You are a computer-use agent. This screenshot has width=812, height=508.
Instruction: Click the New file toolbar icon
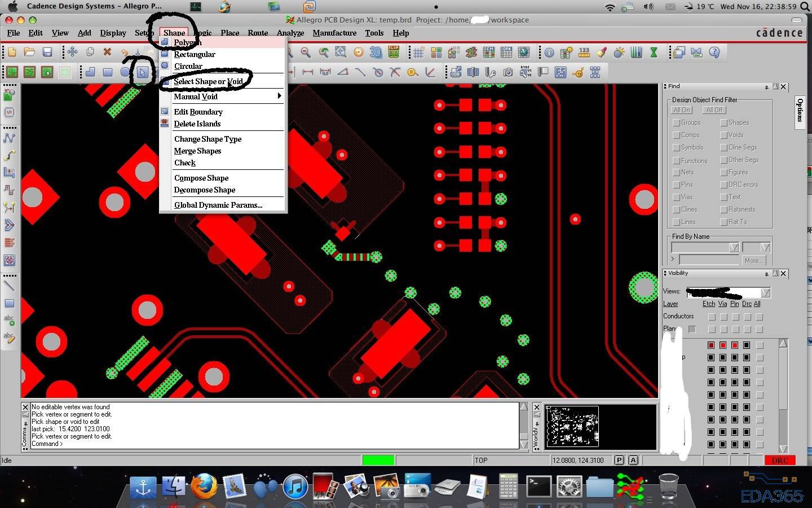[x=12, y=52]
